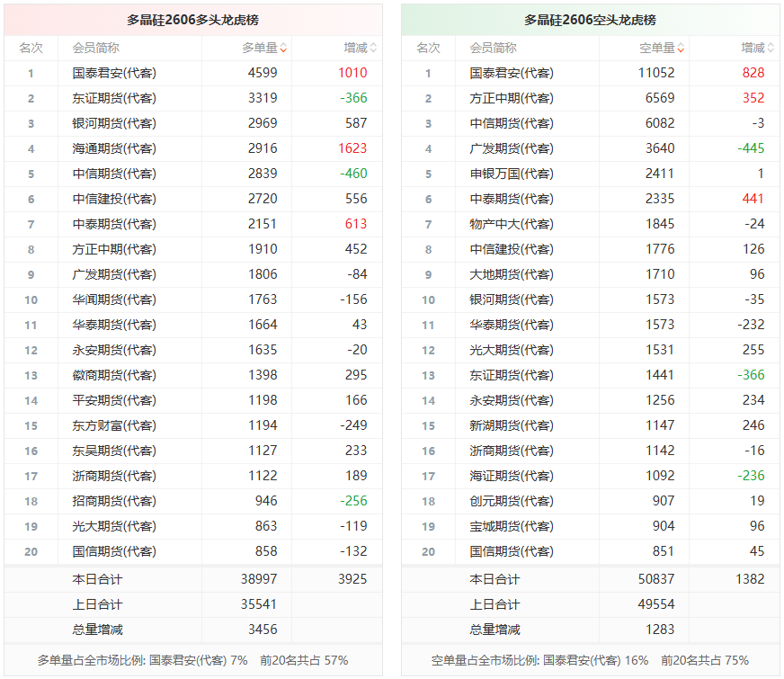Open 海通期货(代客) in the long table
Image resolution: width=784 pixels, height=679 pixels.
(x=113, y=148)
